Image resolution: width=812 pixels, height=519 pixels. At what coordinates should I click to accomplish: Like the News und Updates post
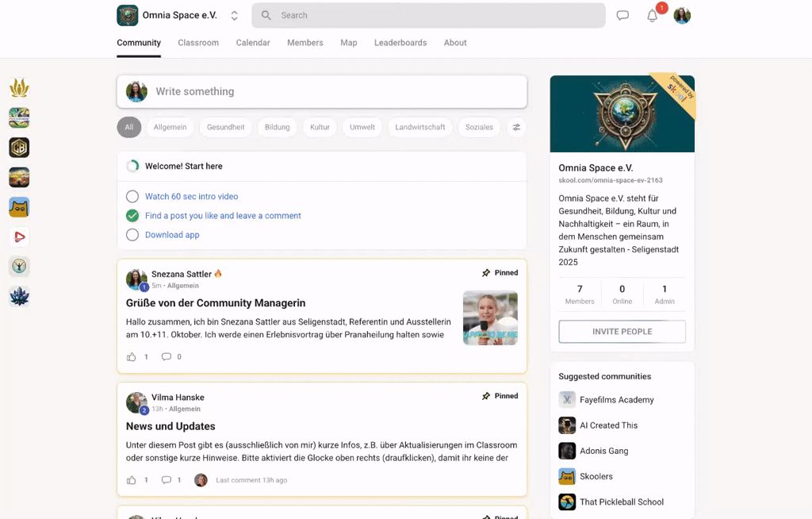pos(132,480)
